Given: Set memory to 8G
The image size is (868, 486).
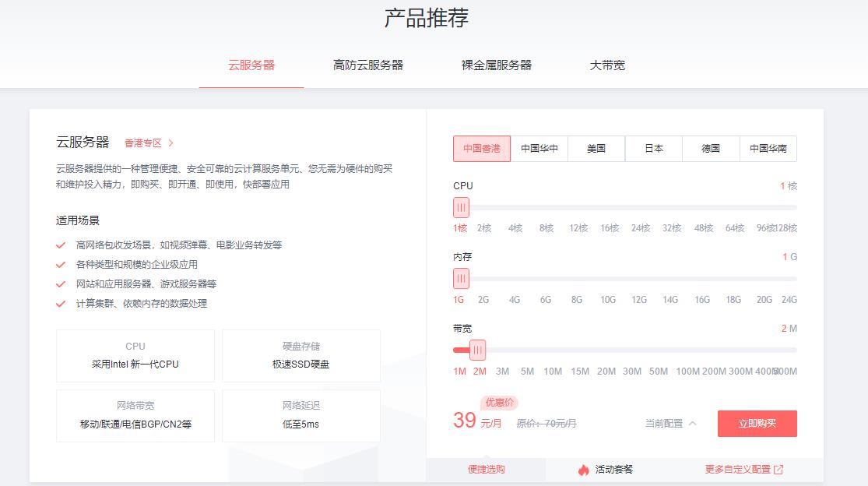Looking at the screenshot, I should [x=576, y=299].
